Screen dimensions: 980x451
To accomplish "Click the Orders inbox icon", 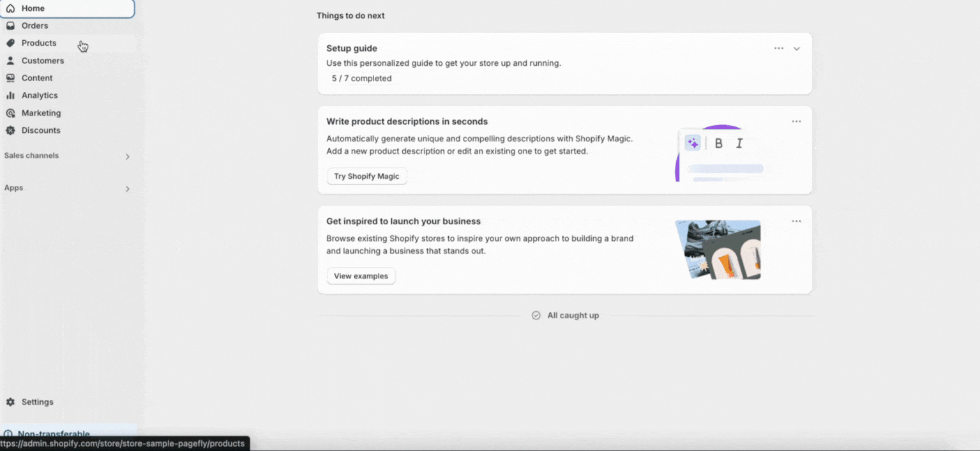I will click(x=10, y=26).
